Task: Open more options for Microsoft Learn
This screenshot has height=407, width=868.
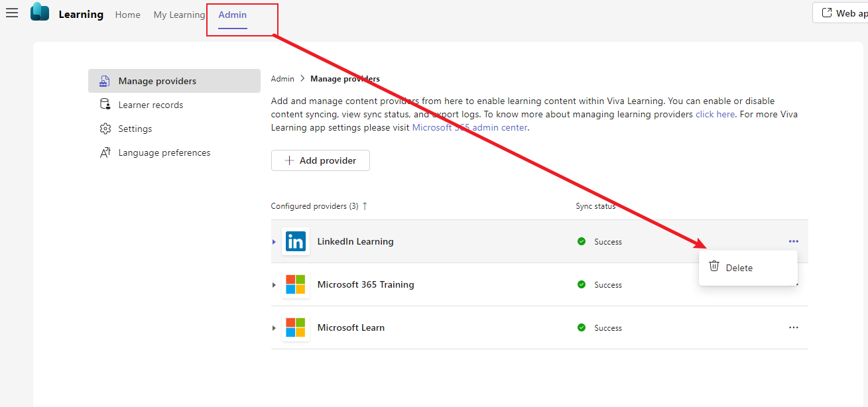Action: pos(794,327)
